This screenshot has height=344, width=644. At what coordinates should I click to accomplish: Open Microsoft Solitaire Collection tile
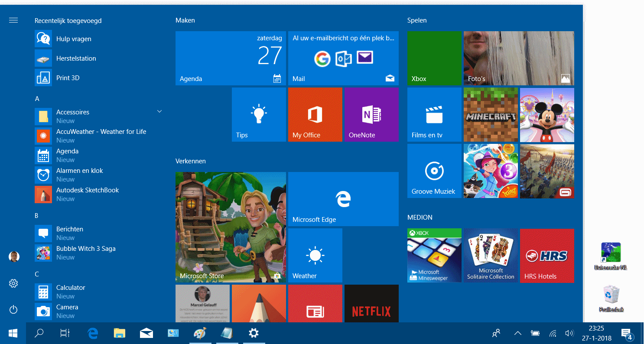491,255
